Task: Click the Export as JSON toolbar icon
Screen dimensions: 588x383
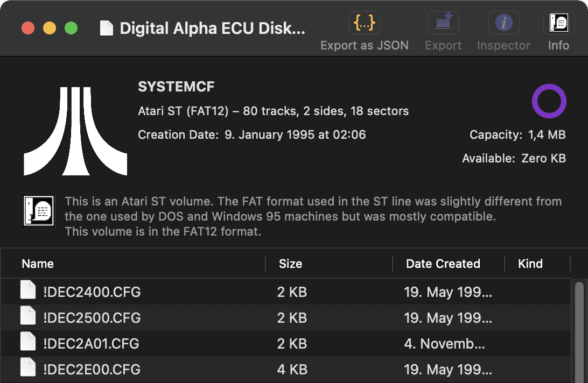Action: click(x=365, y=23)
